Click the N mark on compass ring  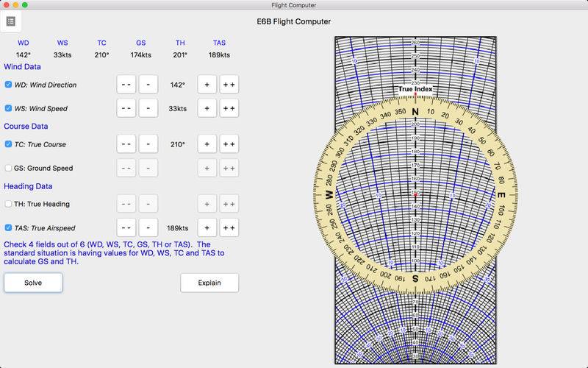point(415,112)
